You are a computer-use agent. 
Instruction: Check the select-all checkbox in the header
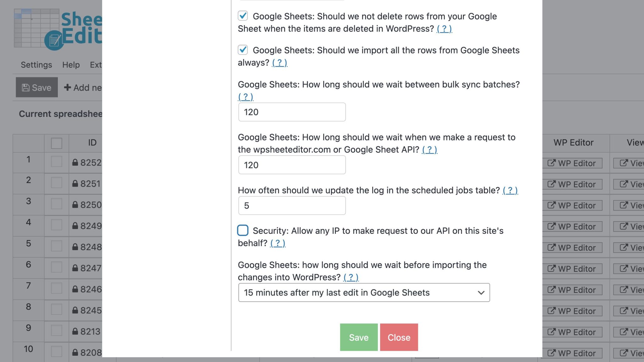56,143
